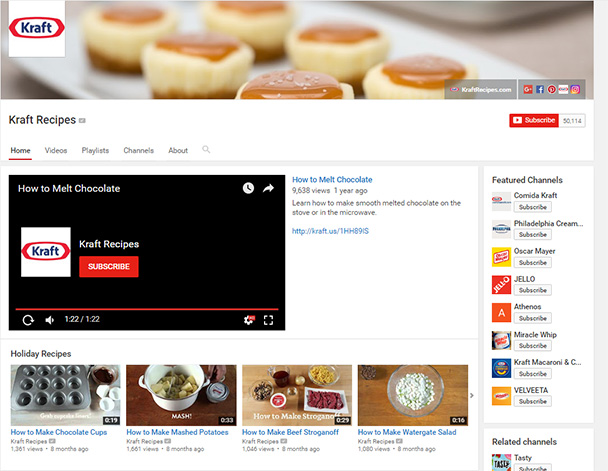The width and height of the screenshot is (608, 471).
Task: Open the Playlists tab
Action: pyautogui.click(x=95, y=151)
